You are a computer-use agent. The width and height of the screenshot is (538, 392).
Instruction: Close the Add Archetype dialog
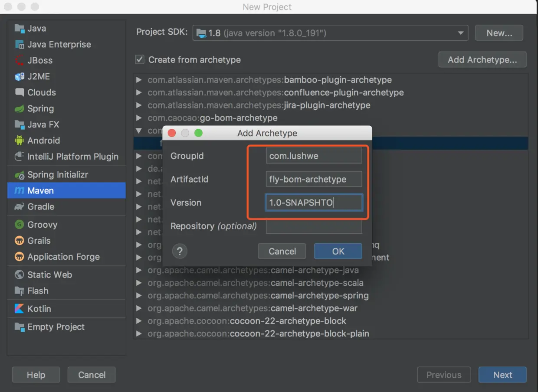(x=171, y=133)
